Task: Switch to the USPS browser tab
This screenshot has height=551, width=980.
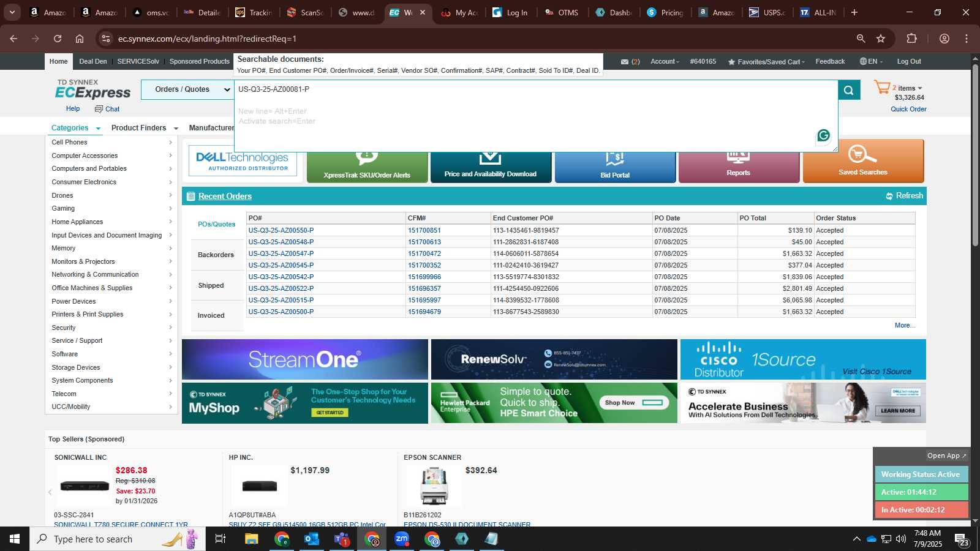Action: pos(768,12)
